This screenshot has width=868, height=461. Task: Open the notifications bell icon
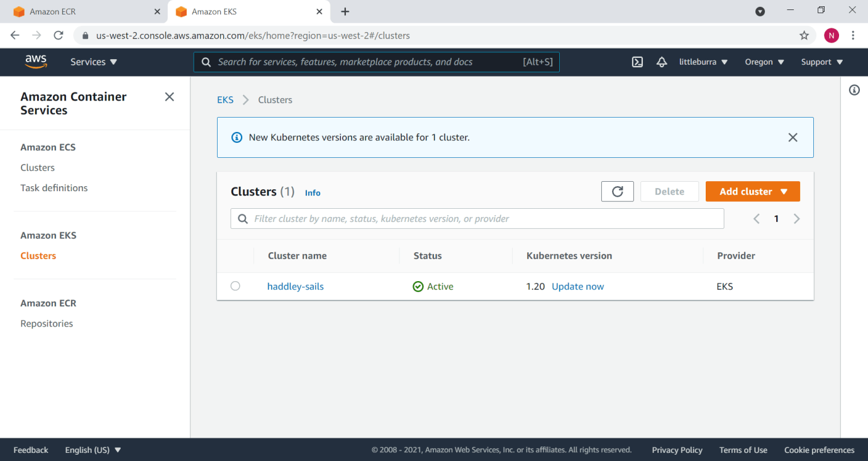tap(662, 62)
